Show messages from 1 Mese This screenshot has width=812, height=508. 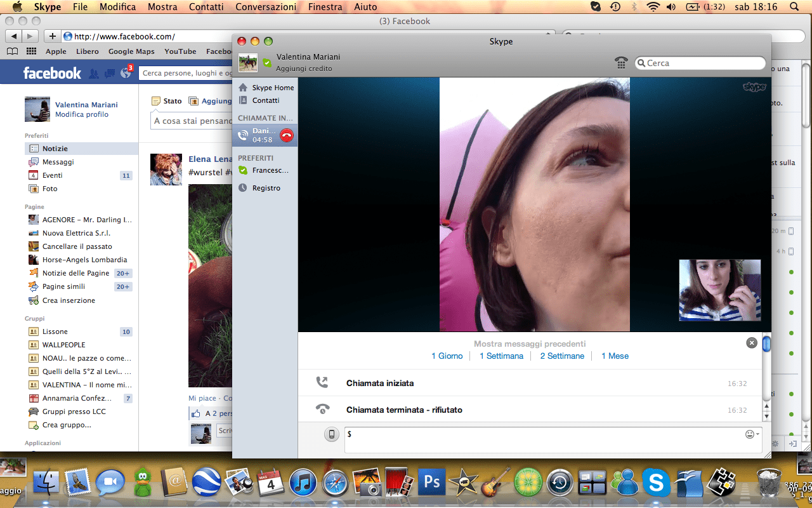pos(615,356)
